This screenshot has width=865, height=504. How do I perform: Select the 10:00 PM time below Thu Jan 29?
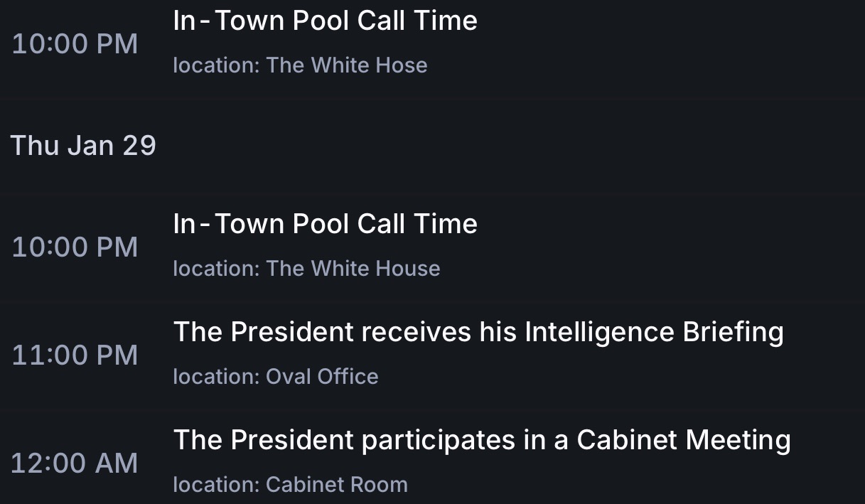pos(75,247)
